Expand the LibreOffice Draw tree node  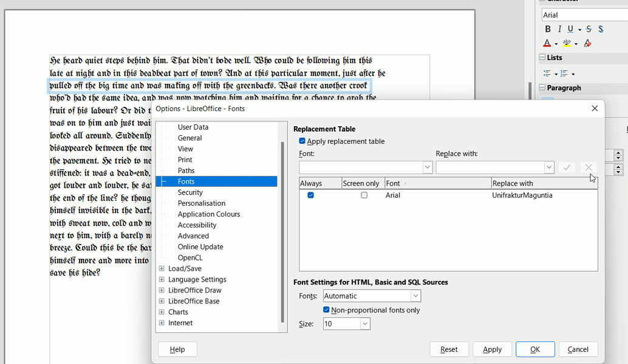[x=162, y=290]
